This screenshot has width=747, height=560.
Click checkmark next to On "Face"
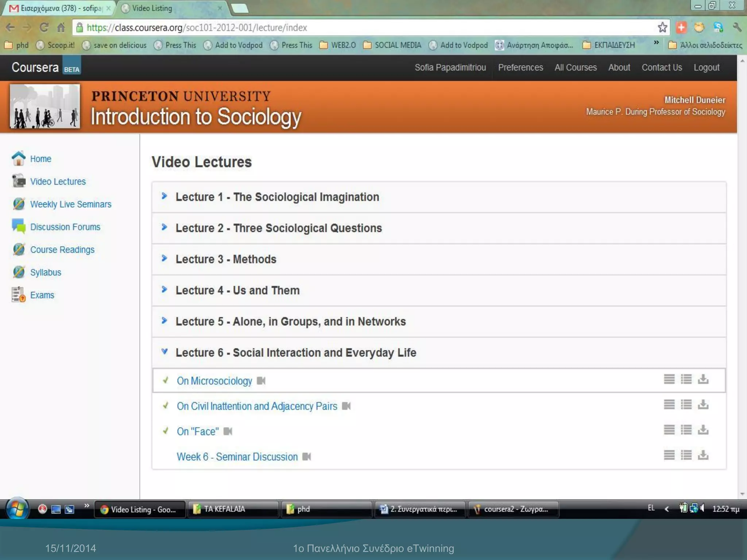click(x=166, y=431)
